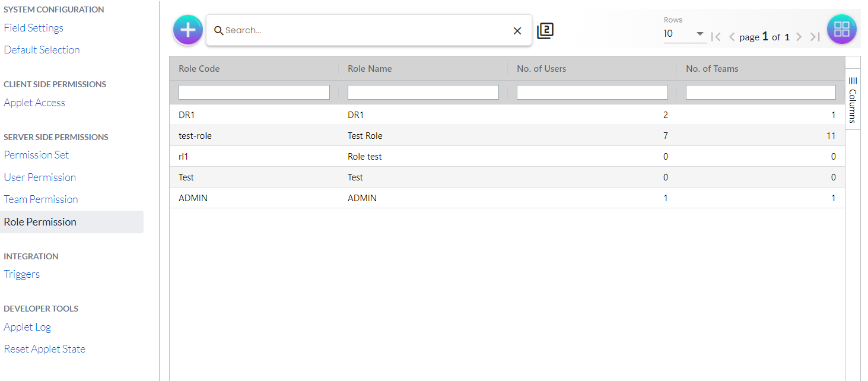Open the Rows per page dropdown
868x381 pixels.
click(x=685, y=34)
